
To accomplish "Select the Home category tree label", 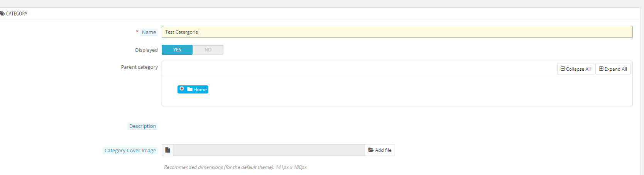I will pyautogui.click(x=200, y=90).
